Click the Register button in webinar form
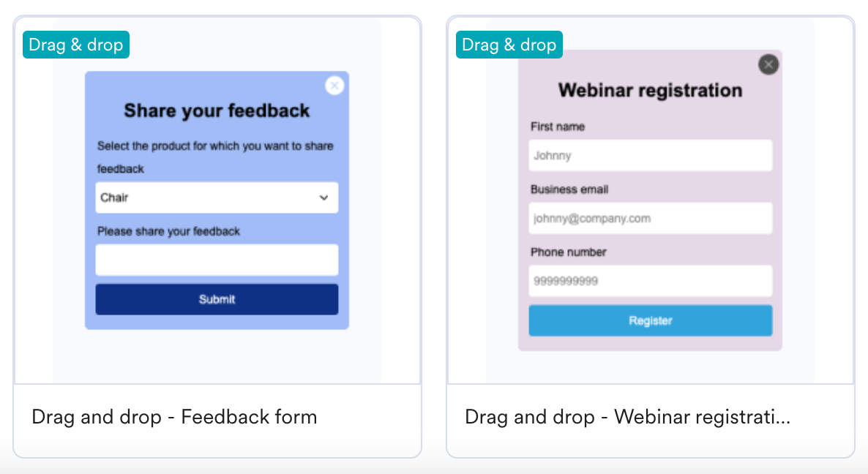868x474 pixels. (650, 320)
